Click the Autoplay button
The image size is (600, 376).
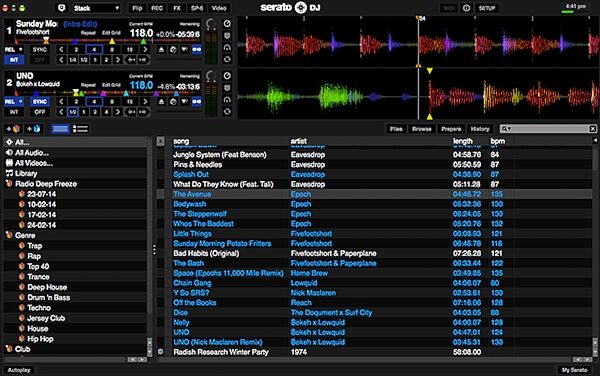pyautogui.click(x=19, y=370)
